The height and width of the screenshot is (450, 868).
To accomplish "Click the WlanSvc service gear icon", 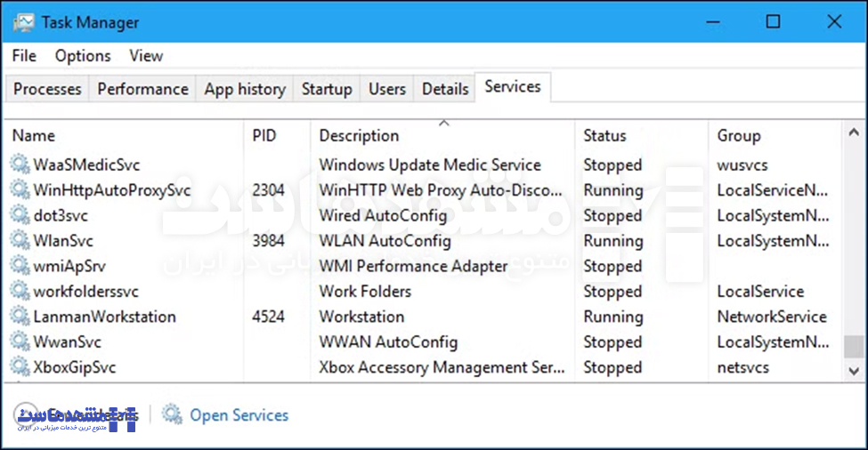I will 20,240.
